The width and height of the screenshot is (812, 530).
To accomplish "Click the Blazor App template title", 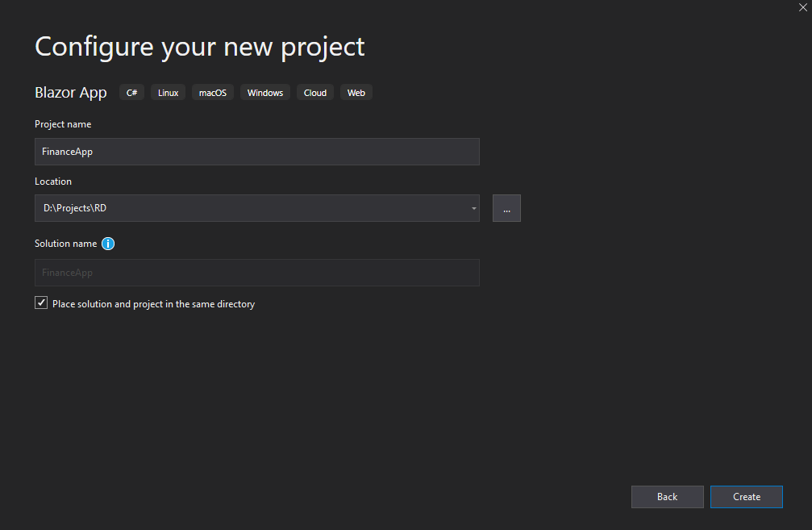I will [x=71, y=93].
